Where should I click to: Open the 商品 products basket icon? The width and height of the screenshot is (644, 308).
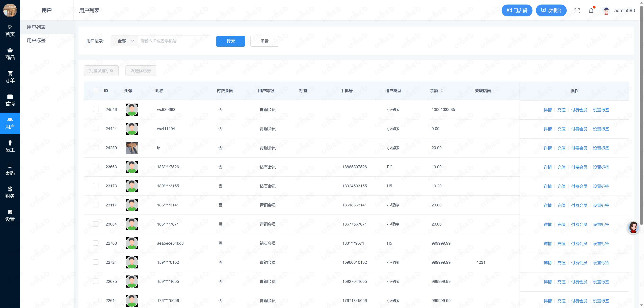[x=10, y=54]
